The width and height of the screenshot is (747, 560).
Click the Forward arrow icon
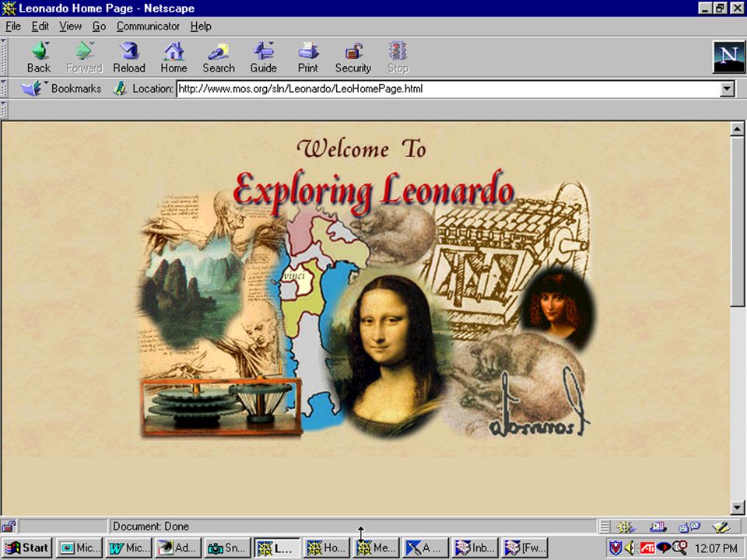coord(84,51)
